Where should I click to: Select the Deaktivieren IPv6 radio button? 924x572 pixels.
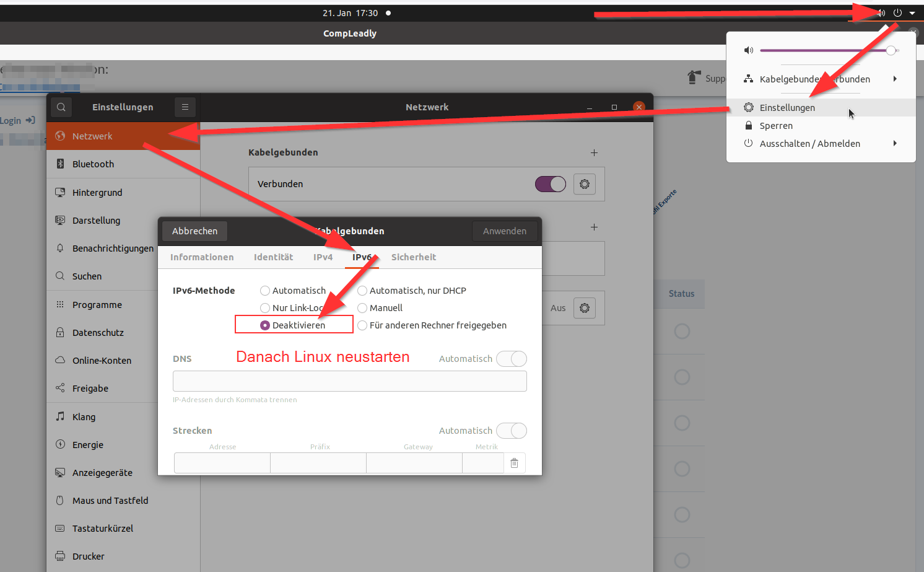[x=265, y=325]
